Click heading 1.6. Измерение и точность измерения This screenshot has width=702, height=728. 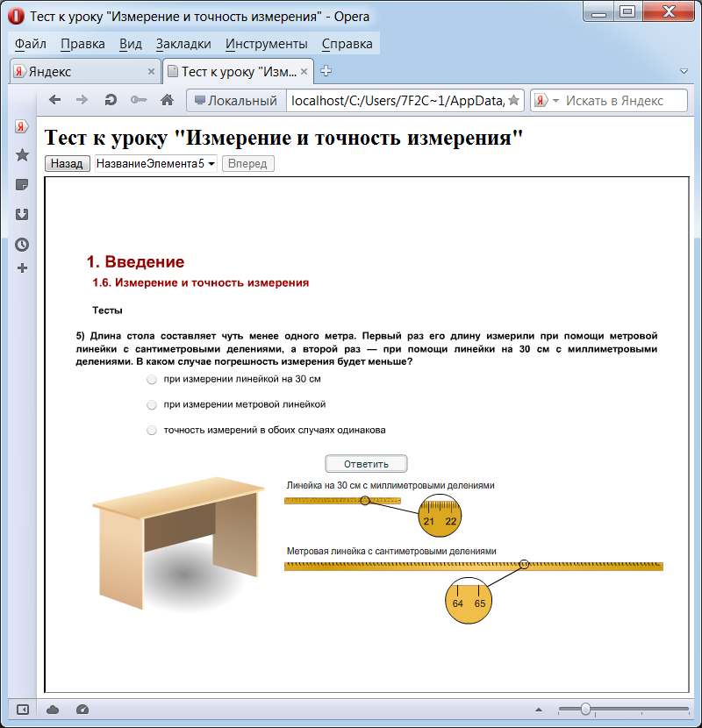(200, 282)
